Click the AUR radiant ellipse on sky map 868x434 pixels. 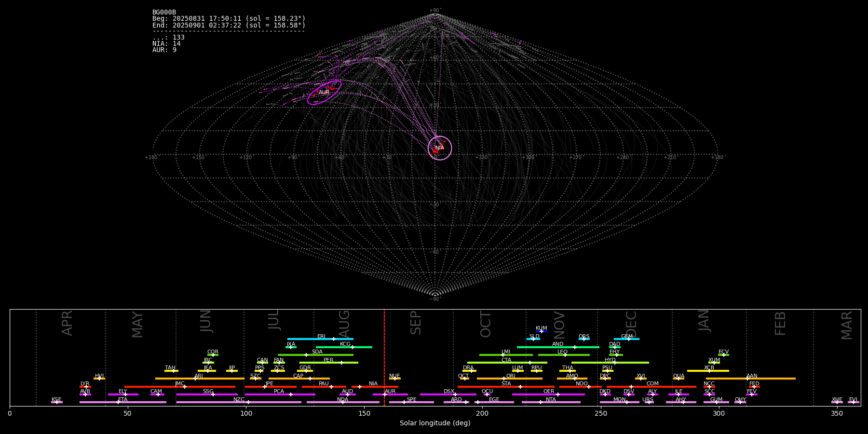324,92
